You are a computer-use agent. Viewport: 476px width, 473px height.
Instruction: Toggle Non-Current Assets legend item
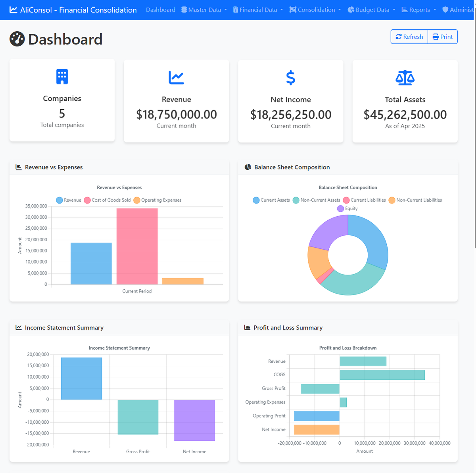coord(316,200)
